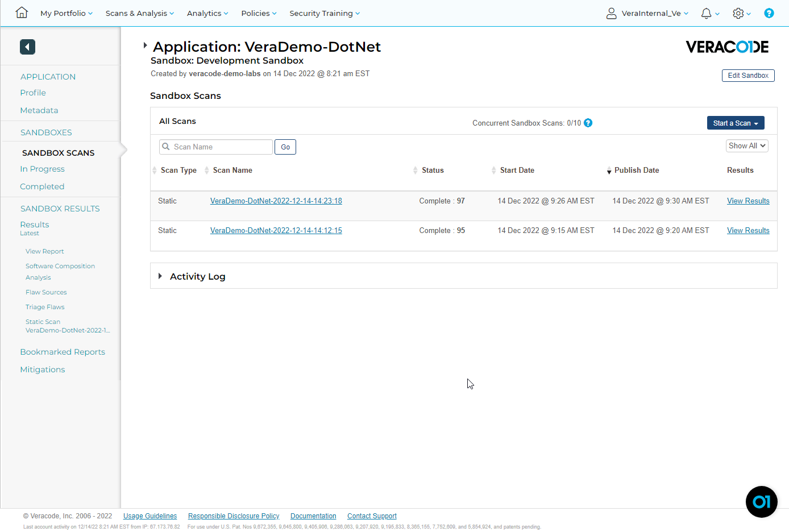Viewport: 789px width, 532px height.
Task: Open the settings gear menu
Action: point(738,13)
